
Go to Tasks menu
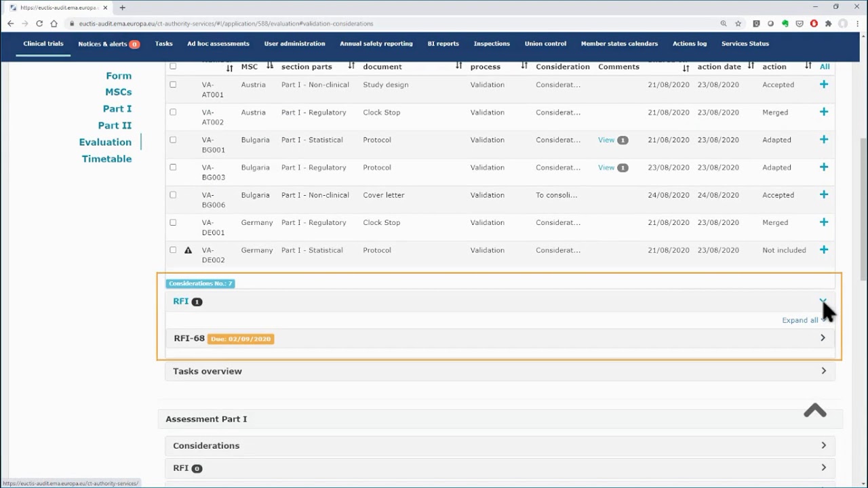[x=163, y=43]
